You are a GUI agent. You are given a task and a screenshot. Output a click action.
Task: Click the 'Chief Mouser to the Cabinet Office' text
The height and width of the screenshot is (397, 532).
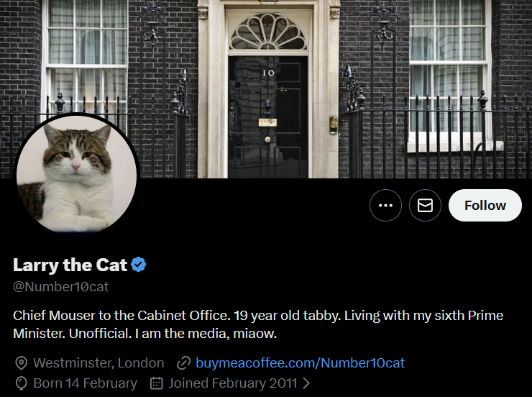coord(120,316)
